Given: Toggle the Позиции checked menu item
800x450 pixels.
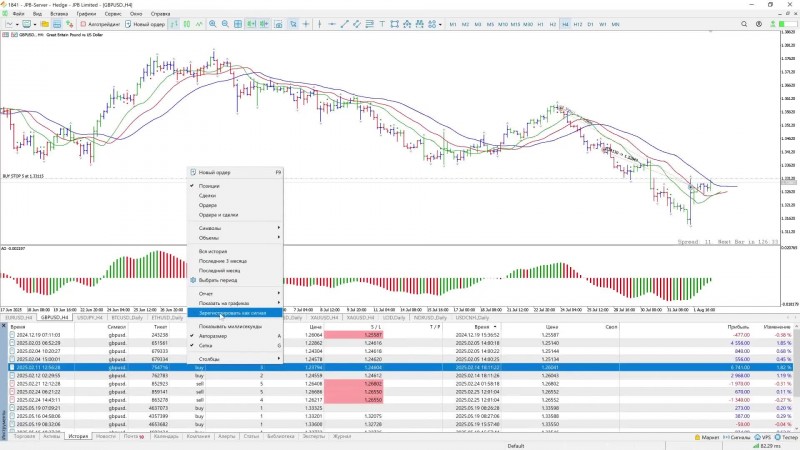Looking at the screenshot, I should [209, 186].
